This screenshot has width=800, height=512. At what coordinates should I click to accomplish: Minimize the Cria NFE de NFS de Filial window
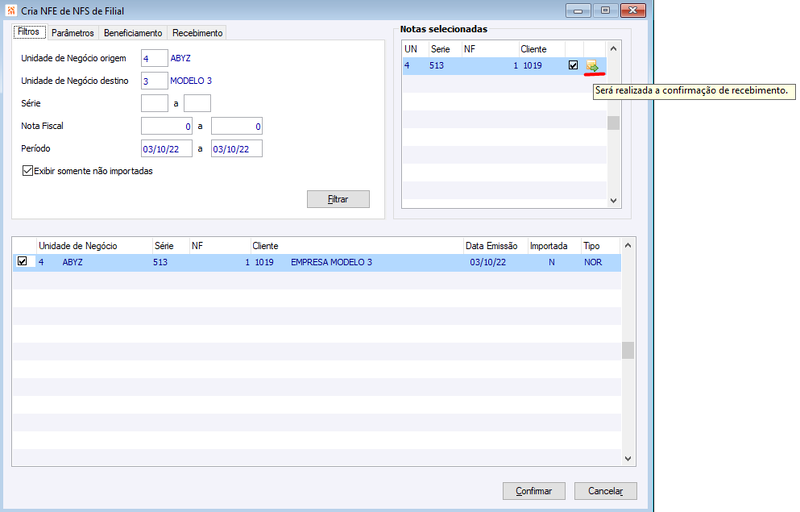point(578,10)
